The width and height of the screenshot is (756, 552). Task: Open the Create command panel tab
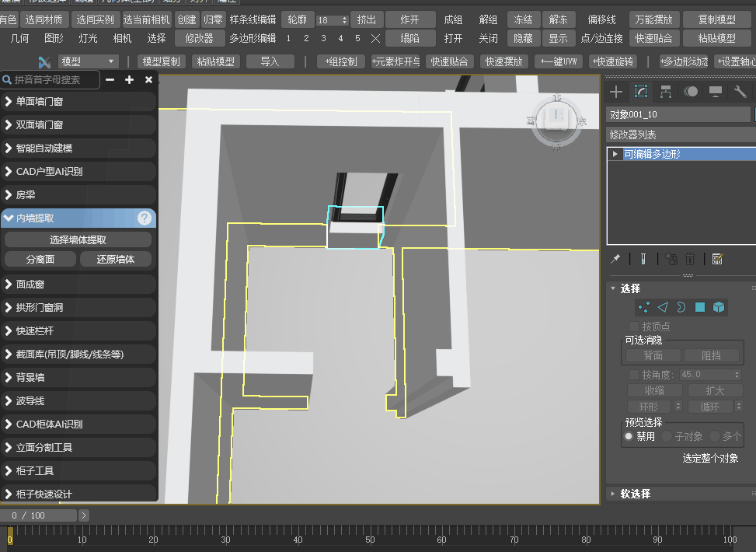point(615,92)
